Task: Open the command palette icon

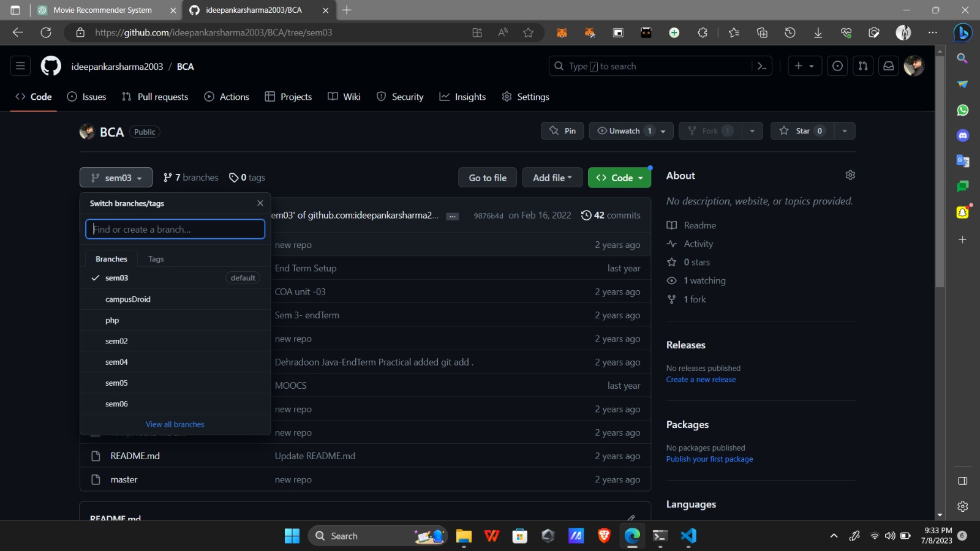Action: click(x=762, y=66)
